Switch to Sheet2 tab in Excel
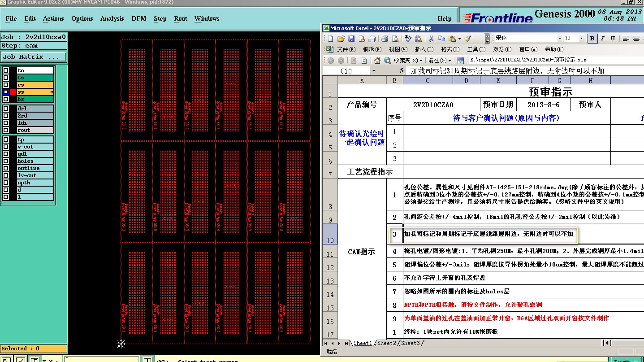 click(386, 343)
